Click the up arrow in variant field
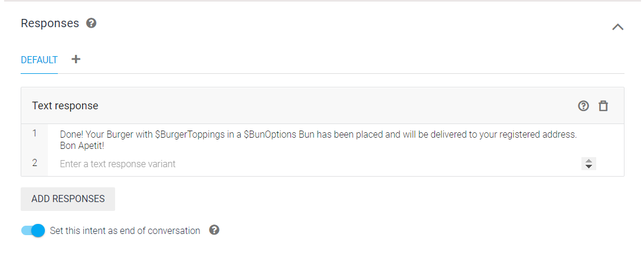This screenshot has width=644, height=270. pyautogui.click(x=589, y=161)
